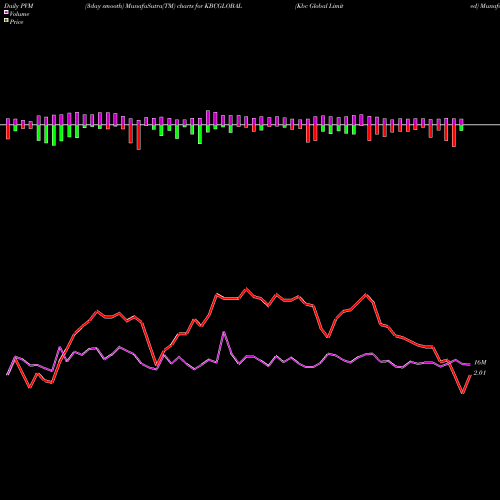Click the Volume legend color swatch

point(6,12)
